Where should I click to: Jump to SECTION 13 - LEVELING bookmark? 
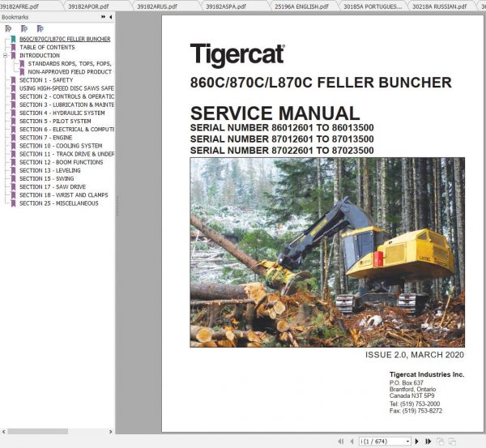(50, 170)
